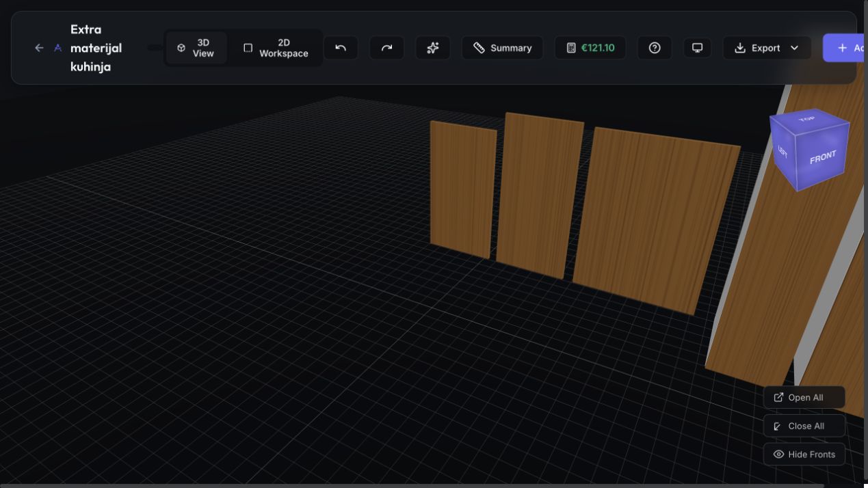Undo the last action
Viewport: 868px width, 488px height.
tap(341, 48)
